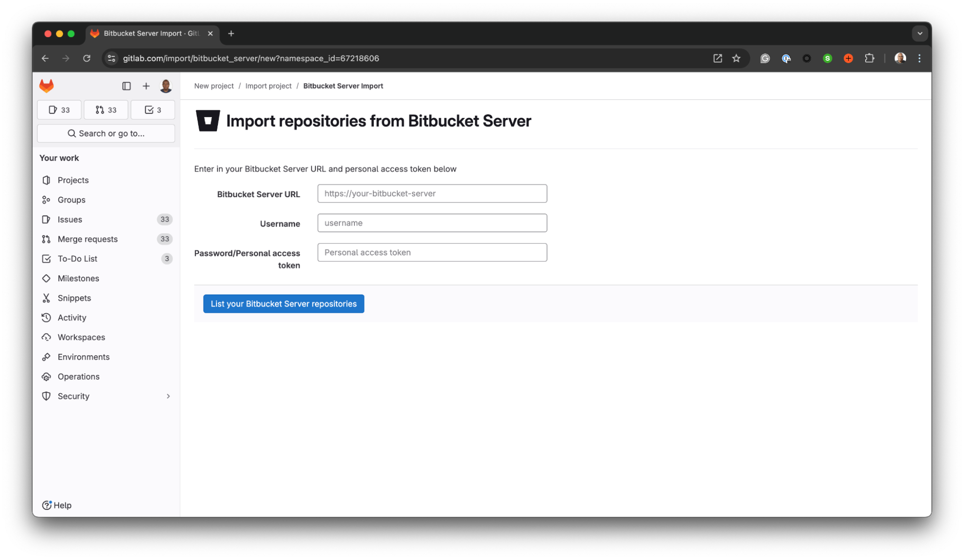The height and width of the screenshot is (560, 964).
Task: Click the dark gear extension icon
Action: pos(807,58)
